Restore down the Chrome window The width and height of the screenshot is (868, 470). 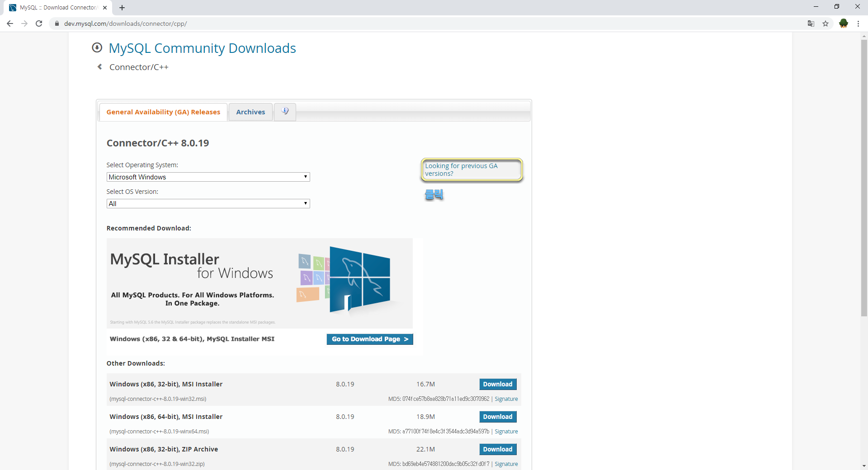(x=837, y=7)
